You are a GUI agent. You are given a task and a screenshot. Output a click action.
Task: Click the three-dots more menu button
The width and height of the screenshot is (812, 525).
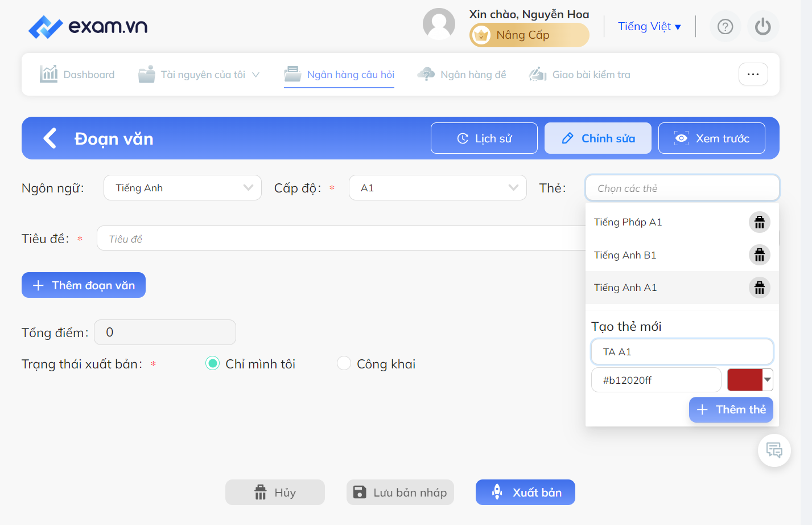753,74
